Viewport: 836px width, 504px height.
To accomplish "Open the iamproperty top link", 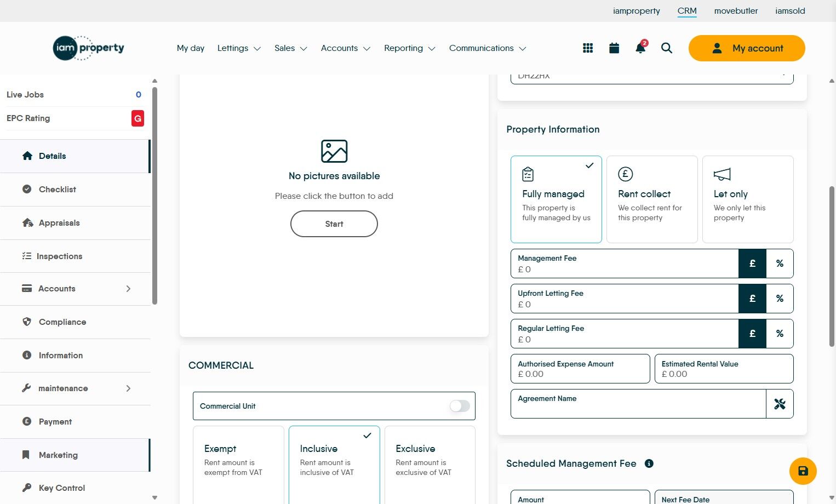I will click(x=637, y=11).
